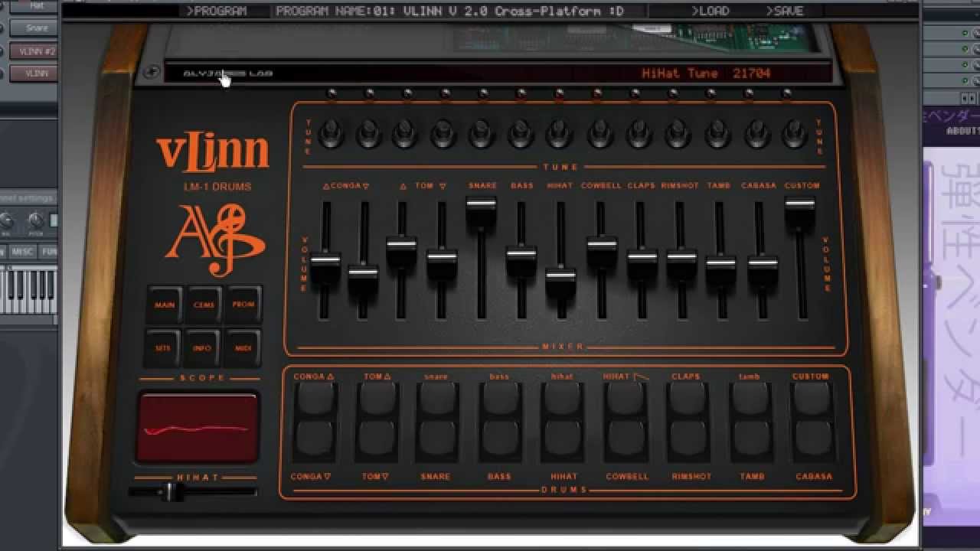The width and height of the screenshot is (980, 551).
Task: Tap the open HIHAT drum pad
Action: (626, 399)
